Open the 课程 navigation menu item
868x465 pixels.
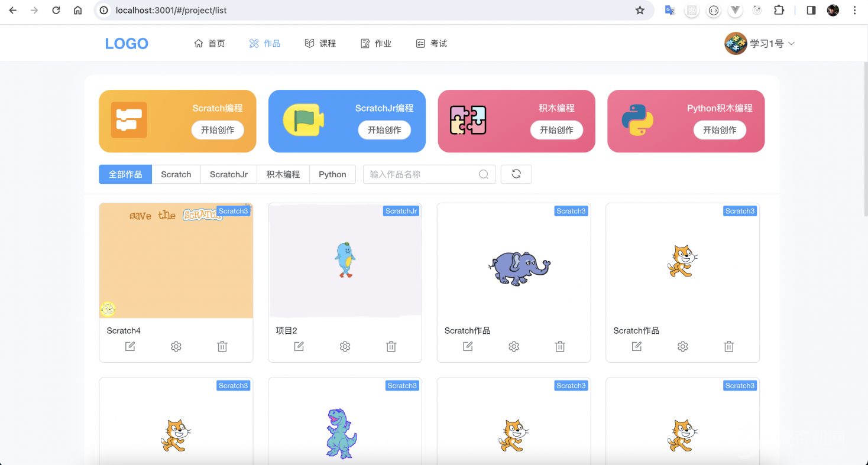point(320,44)
